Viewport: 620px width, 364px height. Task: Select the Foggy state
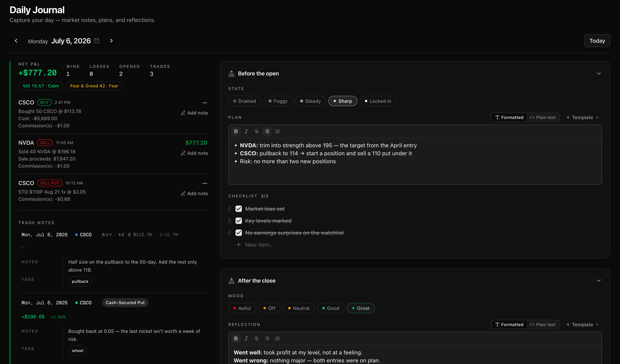(x=278, y=101)
